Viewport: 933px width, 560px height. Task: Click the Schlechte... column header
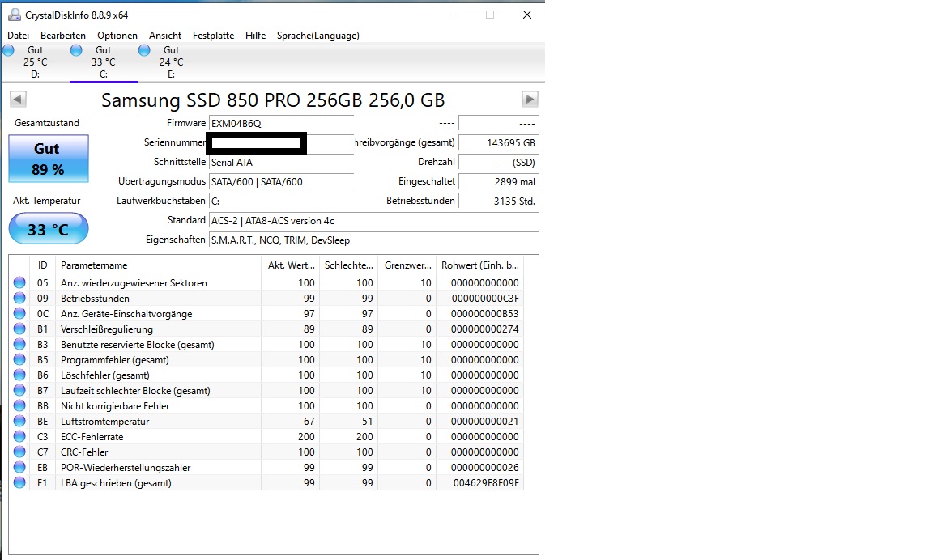(x=349, y=265)
